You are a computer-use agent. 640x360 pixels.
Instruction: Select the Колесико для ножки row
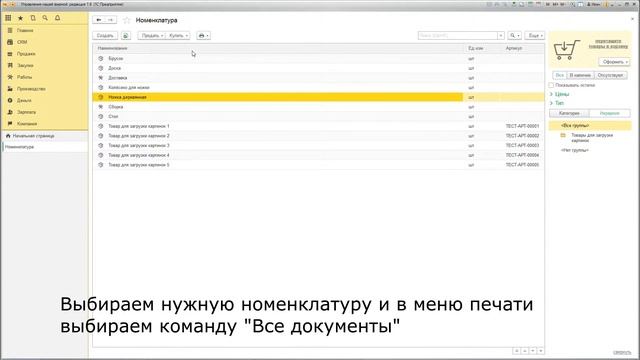[318, 88]
